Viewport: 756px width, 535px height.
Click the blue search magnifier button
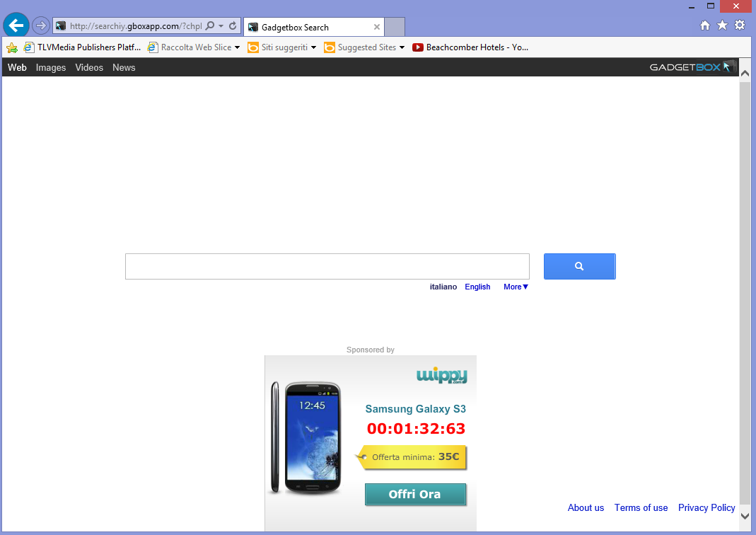(x=579, y=266)
